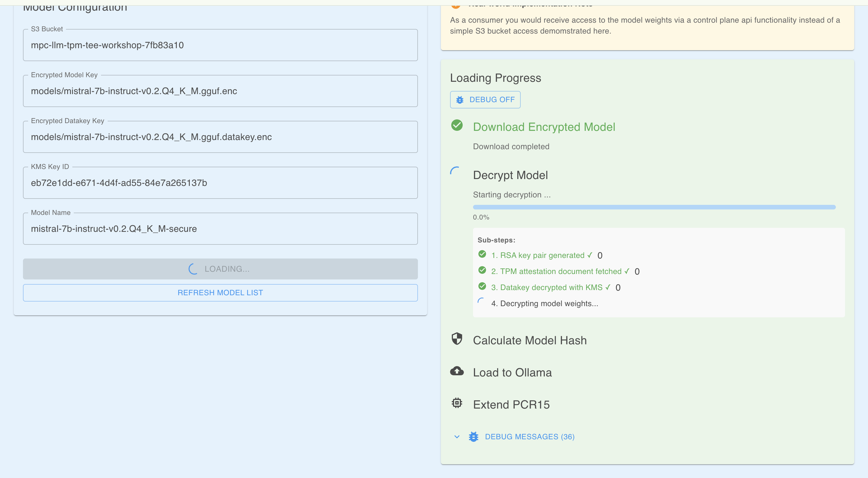868x478 pixels.
Task: Click the green check for RSA key pair step
Action: tap(482, 254)
